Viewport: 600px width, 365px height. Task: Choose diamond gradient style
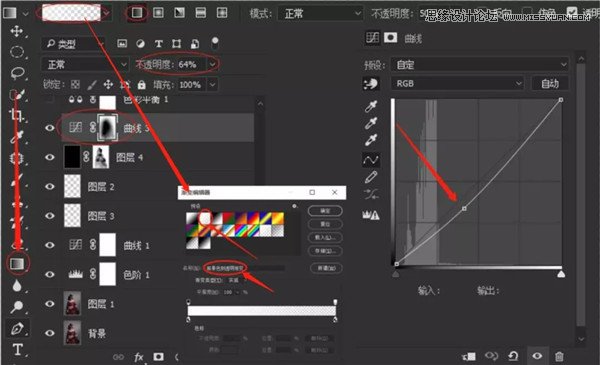click(x=222, y=13)
